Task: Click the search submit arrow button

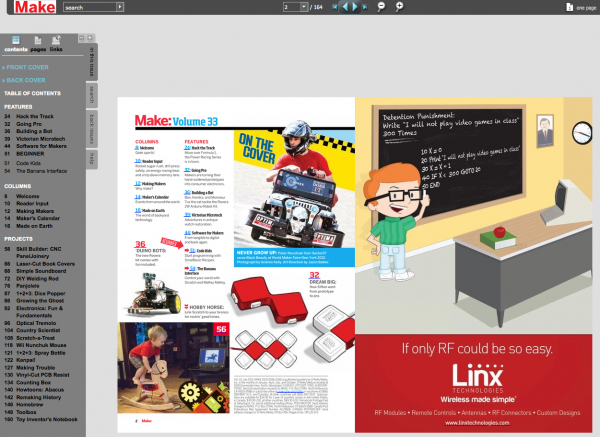Action: point(120,7)
